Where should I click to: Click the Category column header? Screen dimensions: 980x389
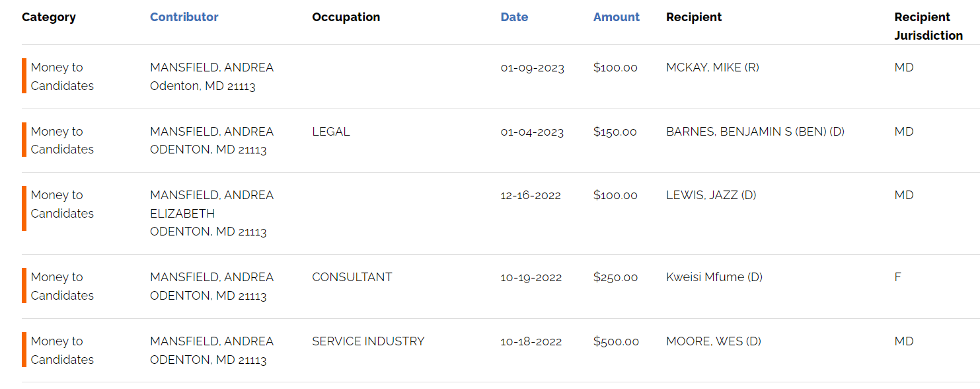pos(48,17)
